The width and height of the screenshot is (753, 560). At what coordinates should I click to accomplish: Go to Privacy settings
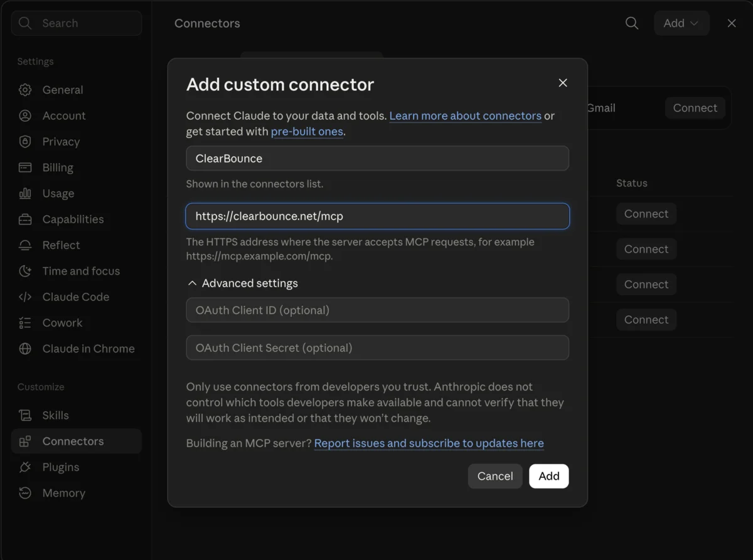[x=77, y=142]
